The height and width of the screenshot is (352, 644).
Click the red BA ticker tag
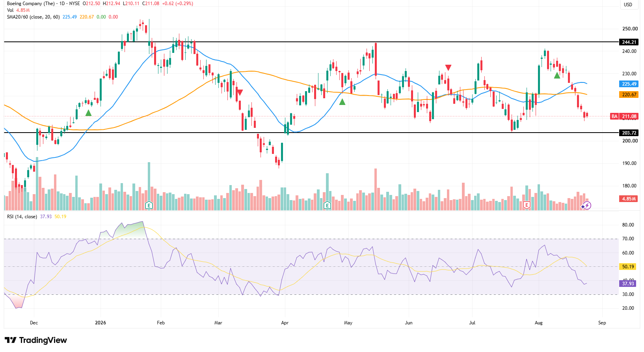tap(614, 116)
